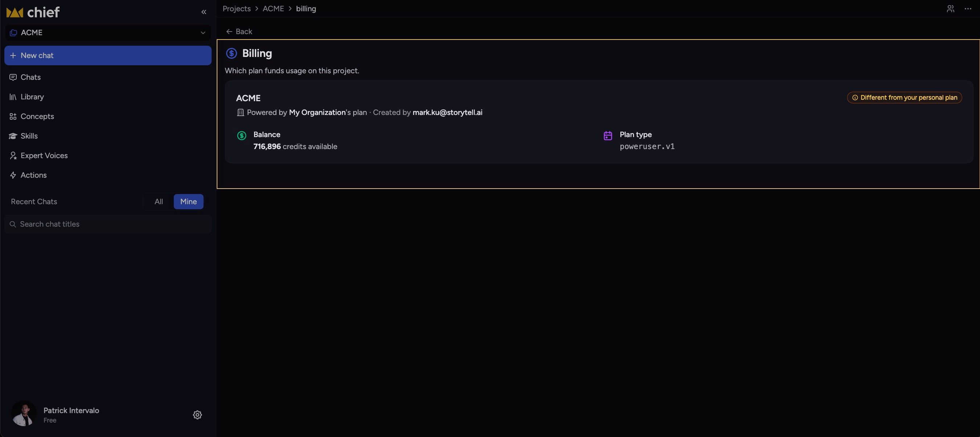Open Chats in the sidebar

tap(30, 77)
